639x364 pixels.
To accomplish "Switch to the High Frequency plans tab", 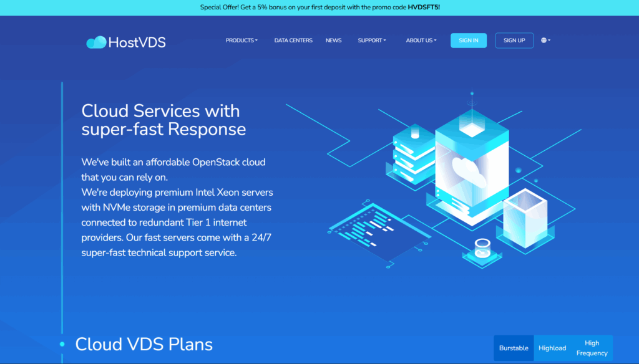I will click(592, 348).
